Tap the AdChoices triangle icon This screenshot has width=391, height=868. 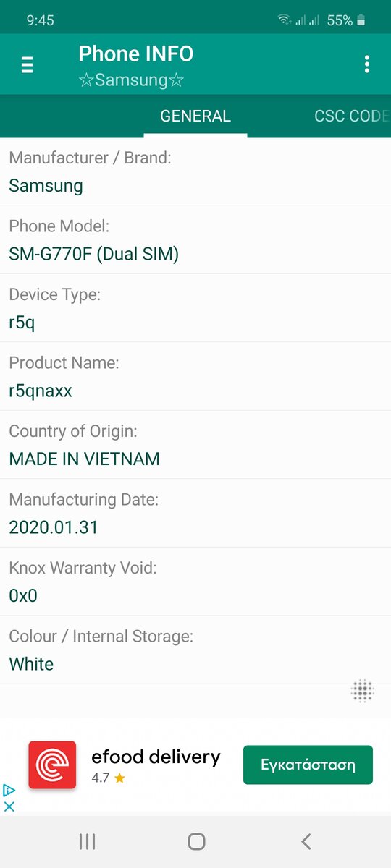(9, 790)
